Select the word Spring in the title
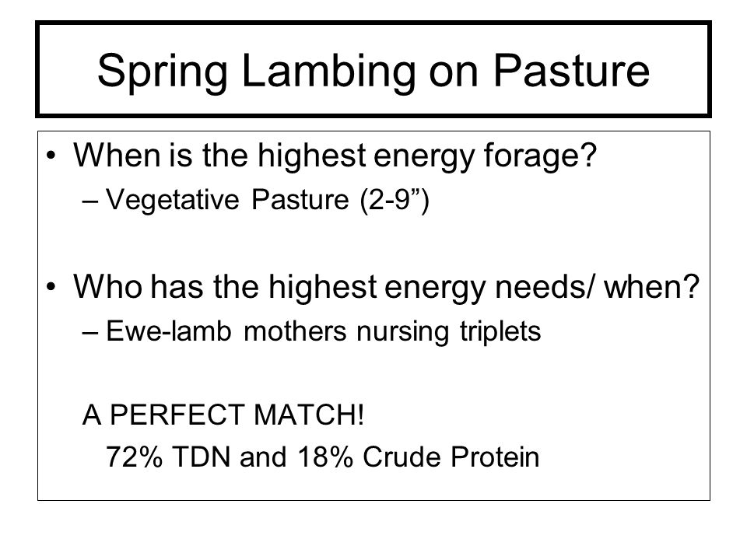Screen dimensions: 747x560 [163, 72]
